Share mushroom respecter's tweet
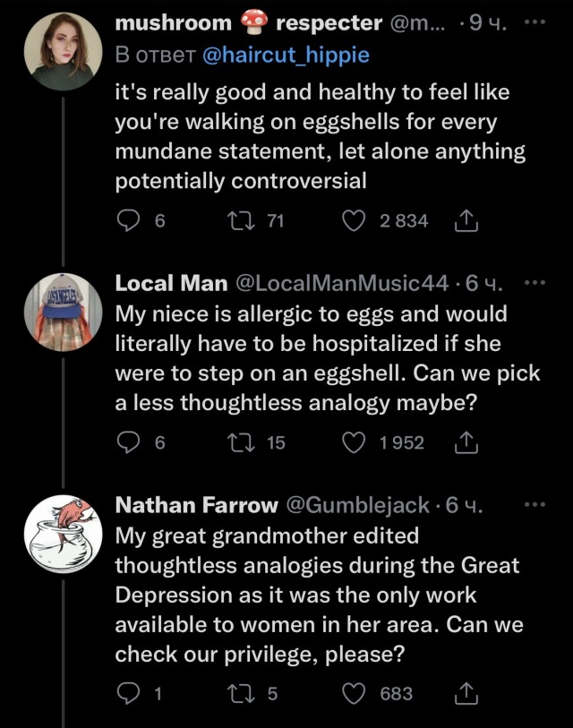The width and height of the screenshot is (573, 728). pos(466,221)
